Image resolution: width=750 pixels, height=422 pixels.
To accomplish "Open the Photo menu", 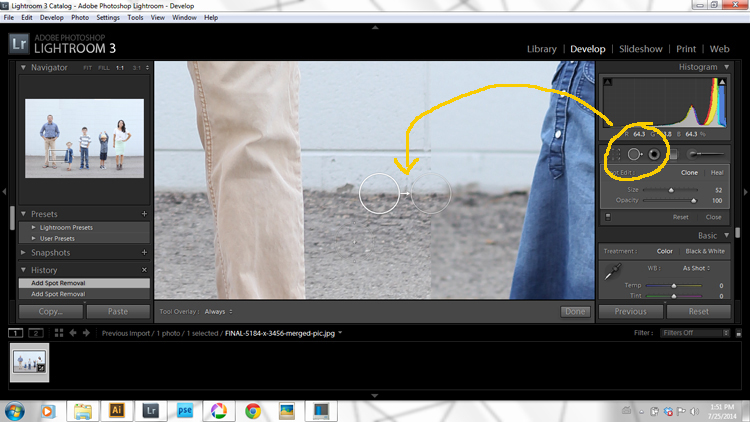I will click(80, 18).
